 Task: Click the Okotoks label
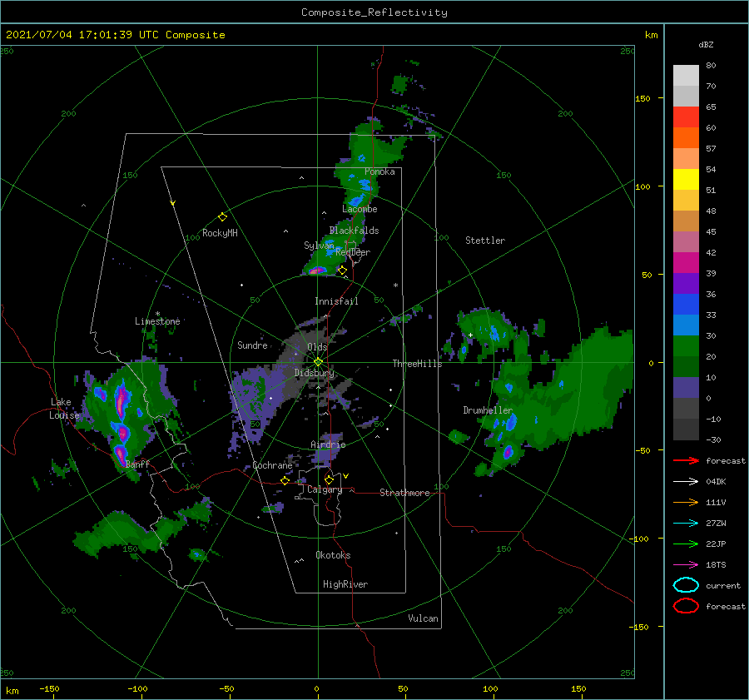click(334, 555)
